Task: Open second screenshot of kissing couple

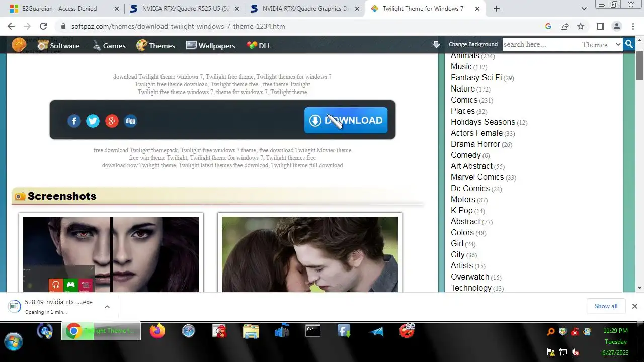Action: (310, 254)
